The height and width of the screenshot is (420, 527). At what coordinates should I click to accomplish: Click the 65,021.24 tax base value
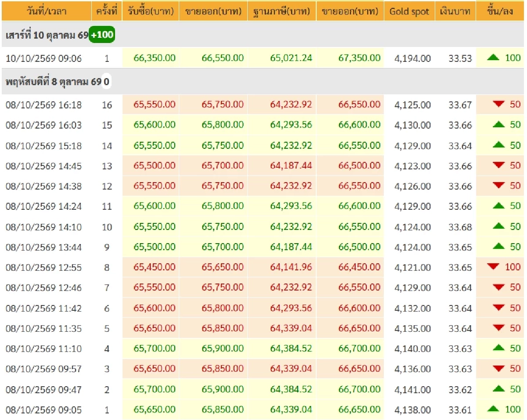coord(291,58)
